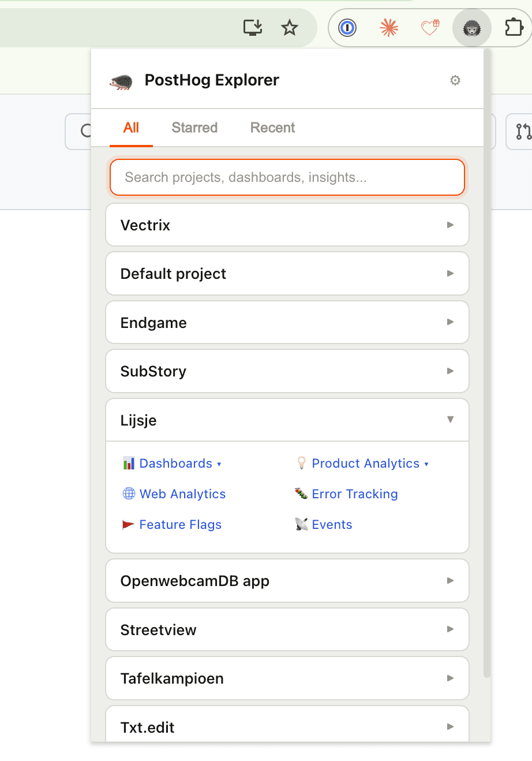This screenshot has width=532, height=761.
Task: Click the Error Tracking bug icon
Action: click(301, 494)
